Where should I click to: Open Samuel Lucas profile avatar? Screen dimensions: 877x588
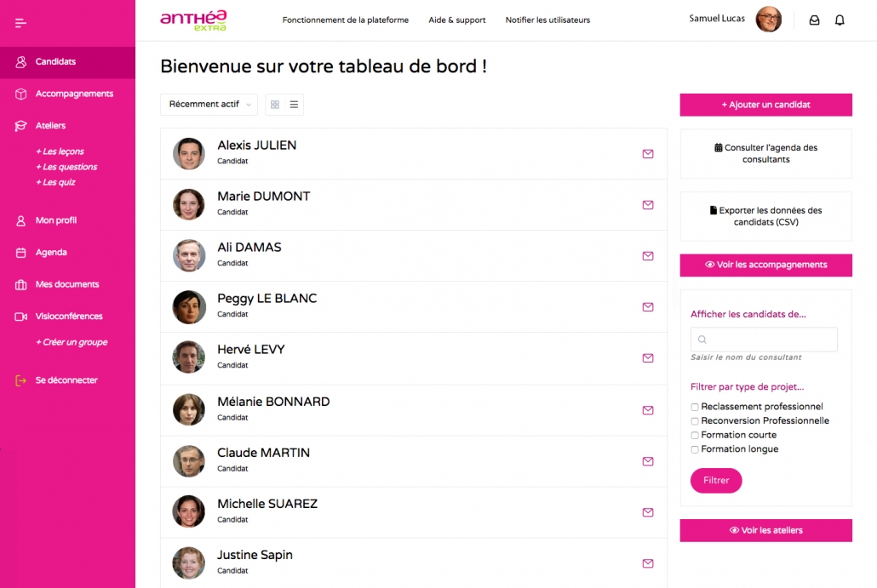(768, 20)
